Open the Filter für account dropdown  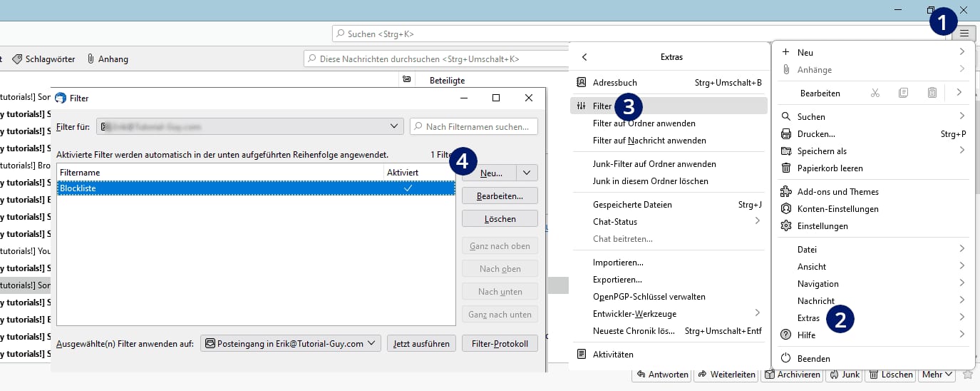point(250,126)
